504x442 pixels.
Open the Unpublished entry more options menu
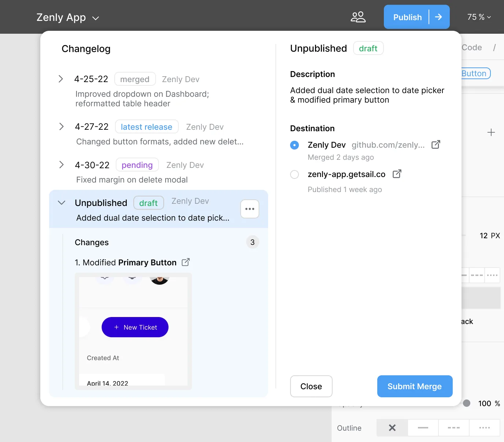tap(250, 209)
